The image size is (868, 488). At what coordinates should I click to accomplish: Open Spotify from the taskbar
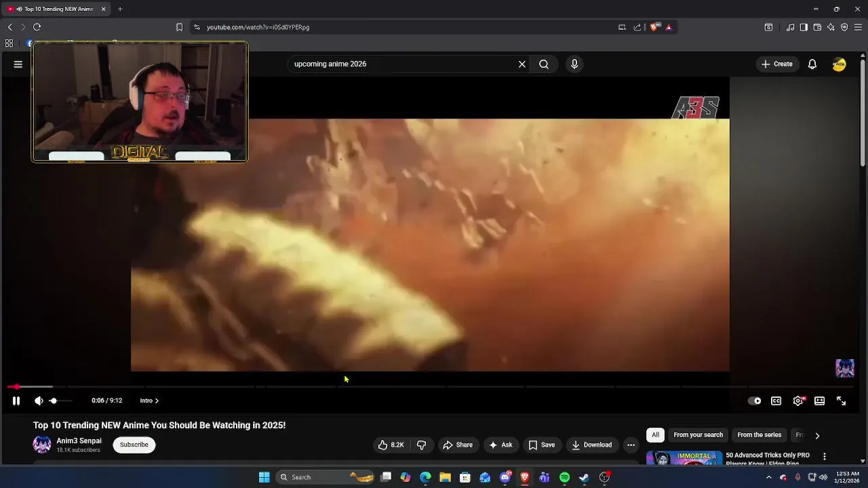[564, 477]
